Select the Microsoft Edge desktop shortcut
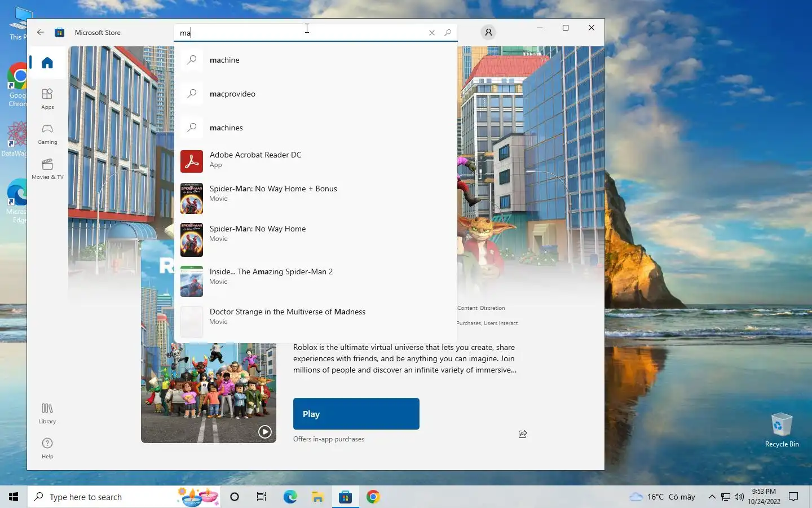This screenshot has height=508, width=812. tap(17, 202)
